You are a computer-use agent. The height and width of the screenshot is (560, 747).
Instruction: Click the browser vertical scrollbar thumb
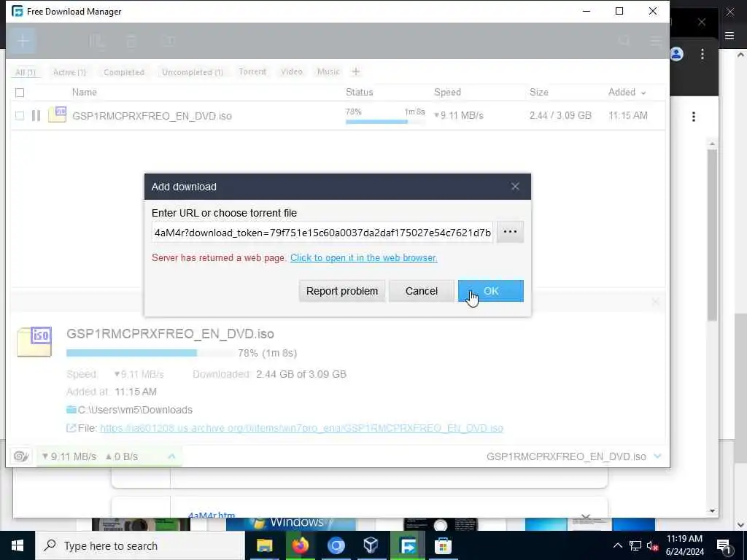coord(712,235)
